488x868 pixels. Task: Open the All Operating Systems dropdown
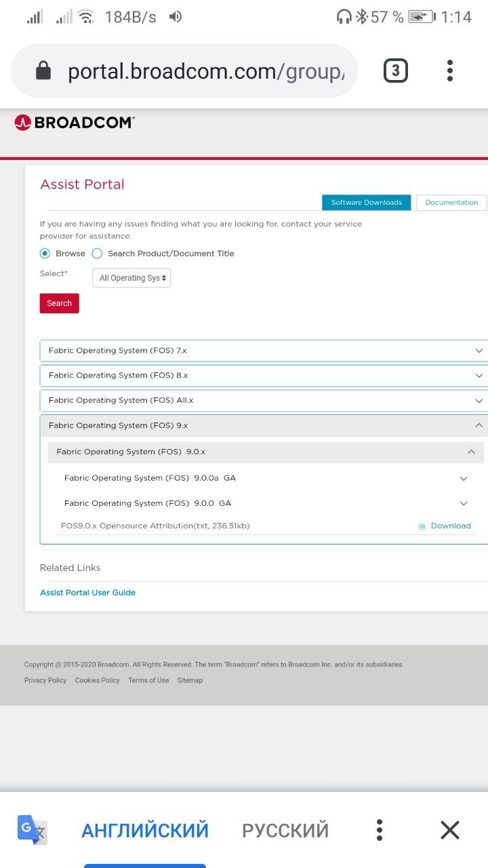131,278
